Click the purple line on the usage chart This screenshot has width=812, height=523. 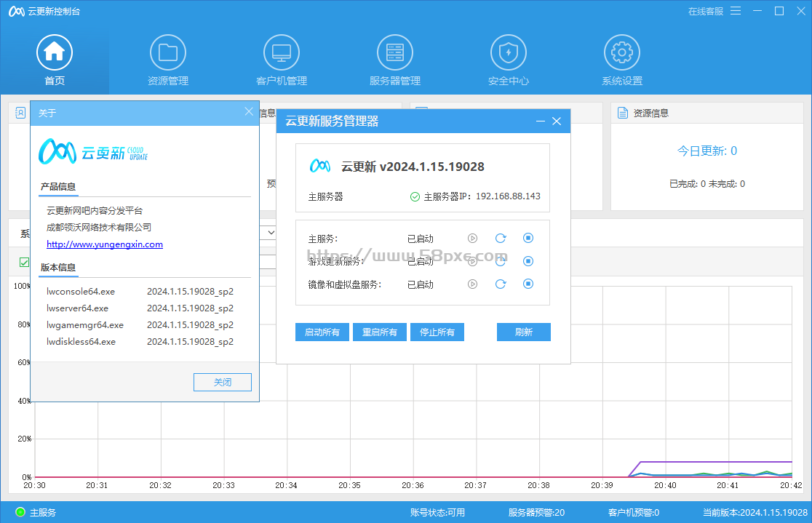pyautogui.click(x=715, y=461)
